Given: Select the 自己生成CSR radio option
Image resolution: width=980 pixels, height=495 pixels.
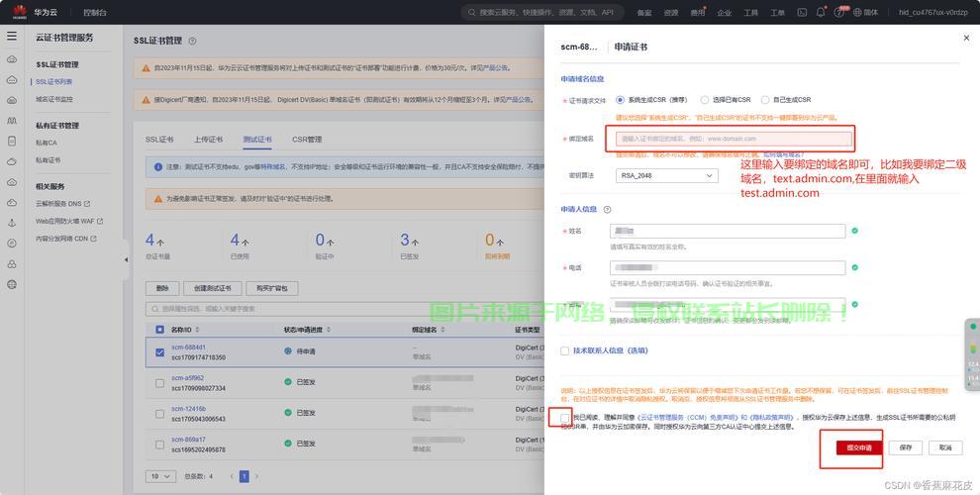Looking at the screenshot, I should tap(765, 99).
